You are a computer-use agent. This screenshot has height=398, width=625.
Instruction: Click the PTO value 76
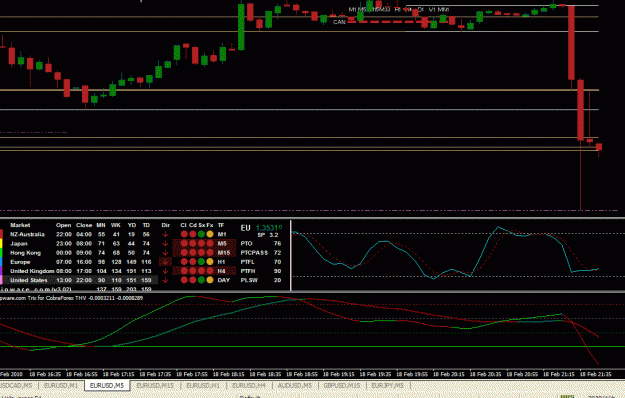coord(277,243)
